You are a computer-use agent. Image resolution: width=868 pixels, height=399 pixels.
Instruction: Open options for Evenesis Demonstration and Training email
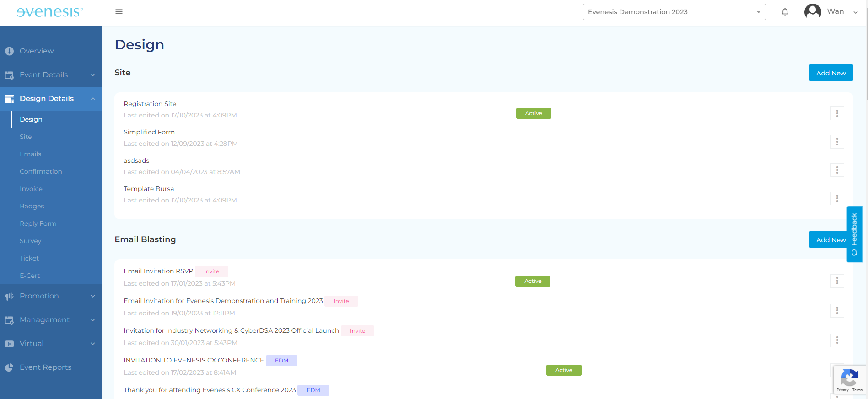[837, 311]
